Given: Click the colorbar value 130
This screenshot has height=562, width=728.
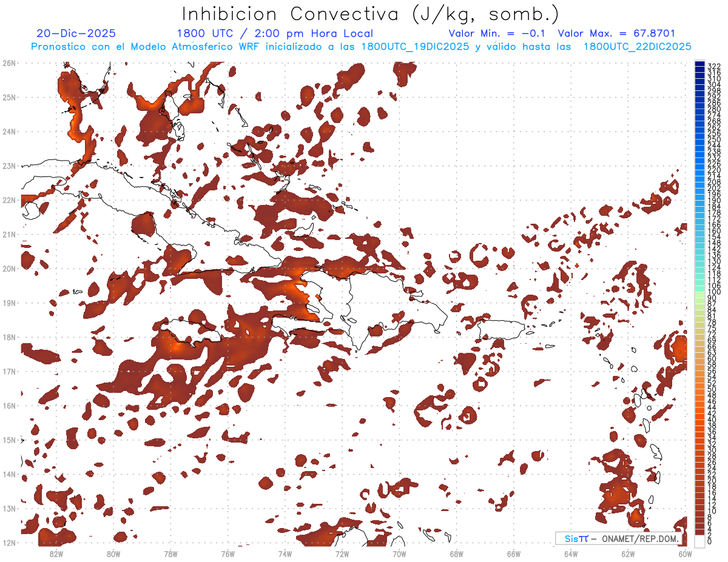Looking at the screenshot, I should pyautogui.click(x=714, y=261).
